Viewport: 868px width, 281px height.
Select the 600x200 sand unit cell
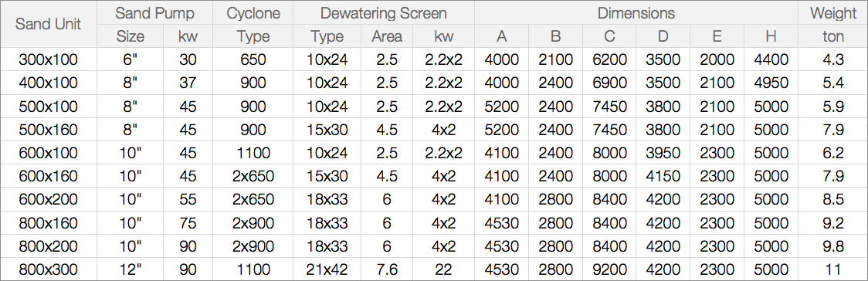click(49, 200)
